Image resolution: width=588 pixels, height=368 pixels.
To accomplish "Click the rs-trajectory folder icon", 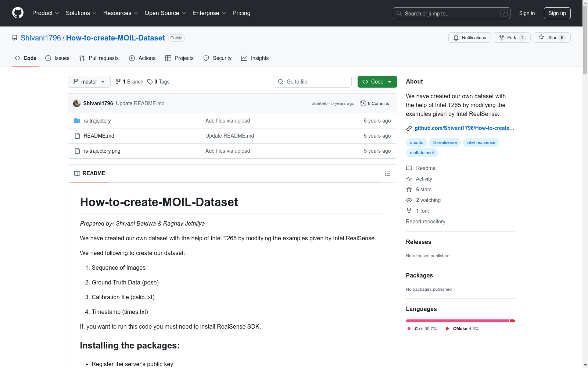I will [x=77, y=121].
